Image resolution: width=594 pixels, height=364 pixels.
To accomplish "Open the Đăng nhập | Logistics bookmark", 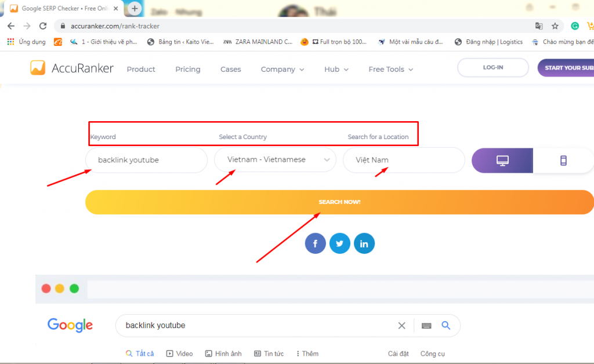I will (488, 42).
